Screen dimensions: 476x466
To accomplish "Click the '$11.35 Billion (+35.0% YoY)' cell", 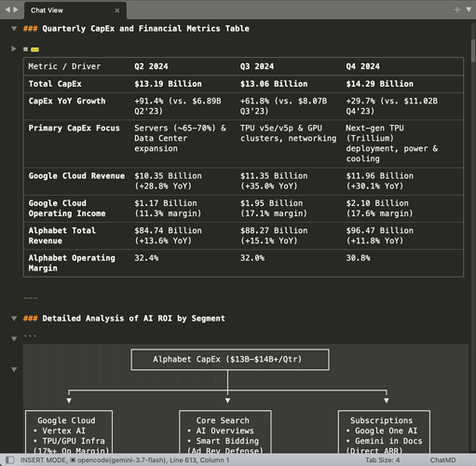I will click(x=274, y=181).
